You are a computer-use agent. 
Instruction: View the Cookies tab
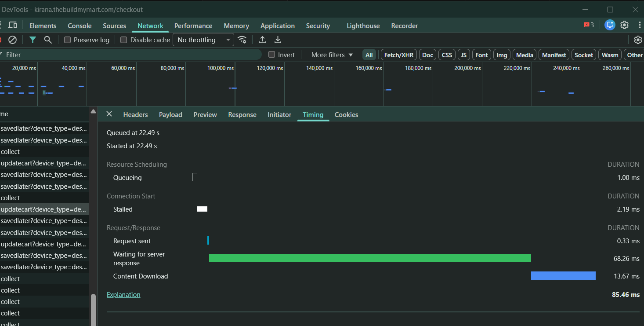tap(346, 114)
